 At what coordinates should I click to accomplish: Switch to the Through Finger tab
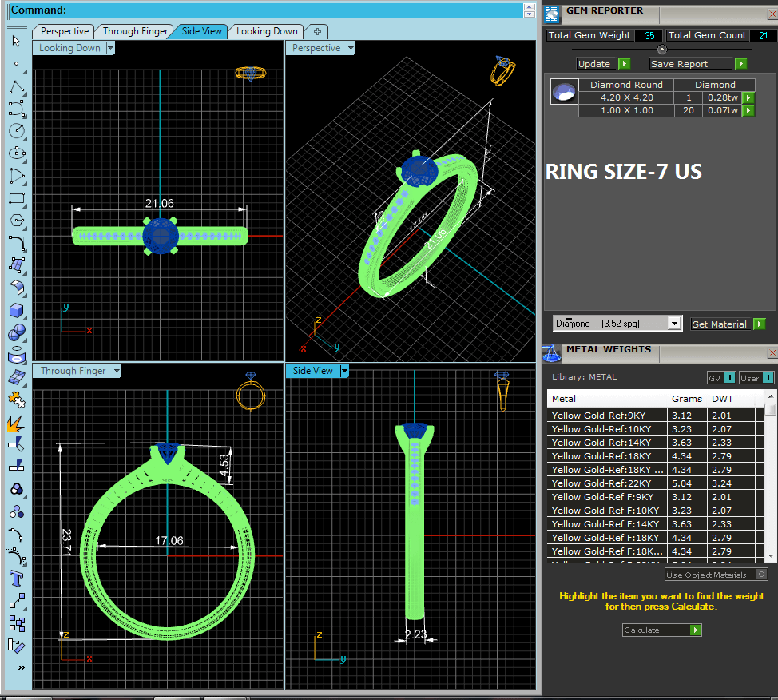coord(135,31)
